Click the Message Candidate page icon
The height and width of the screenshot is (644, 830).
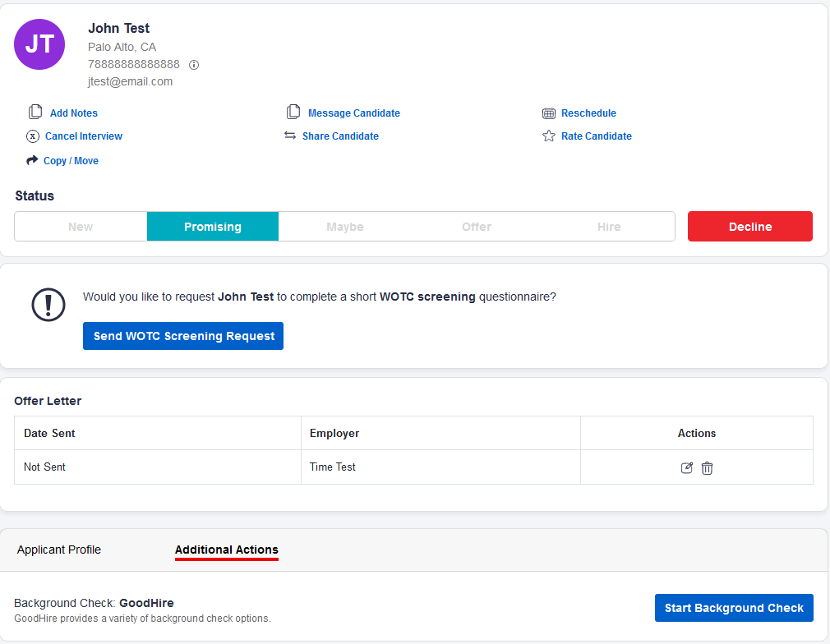point(293,113)
